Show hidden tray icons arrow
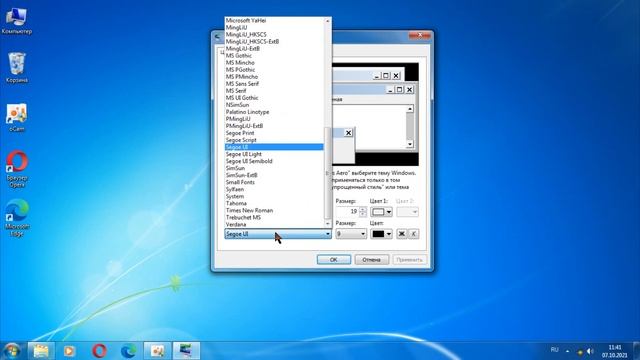The width and height of the screenshot is (640, 360). coord(567,351)
